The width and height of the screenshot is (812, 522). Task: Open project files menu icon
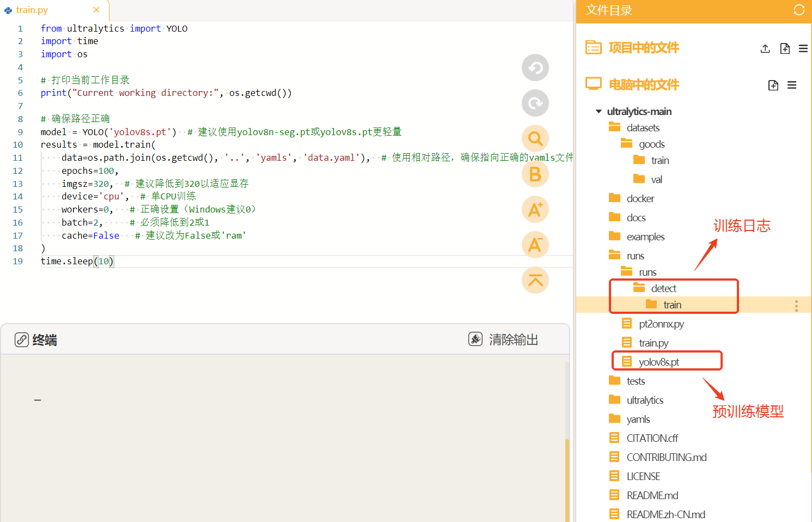pyautogui.click(x=803, y=48)
